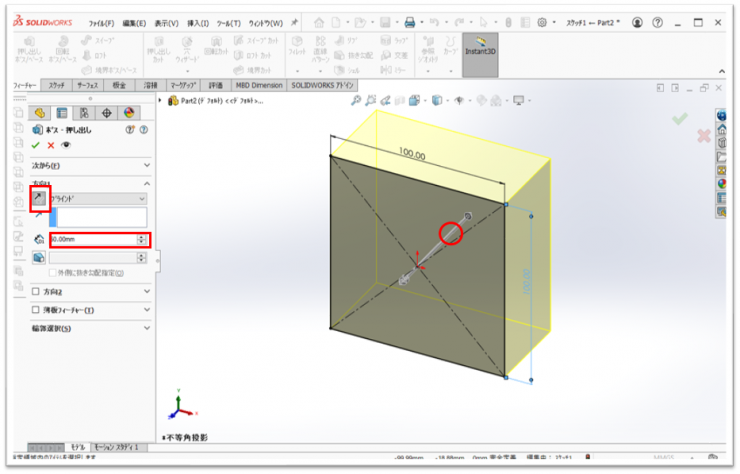Viewport: 740px width, 474px height.
Task: Click the depth value spinner arrows
Action: [142, 240]
